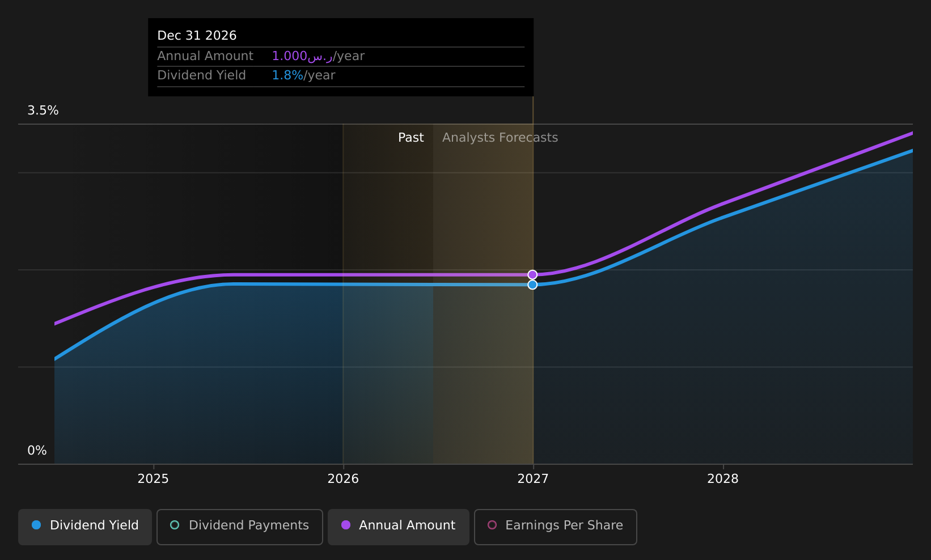Screen dimensions: 931x560
Task: Toggle the Dividend Yield legend series
Action: tap(85, 527)
